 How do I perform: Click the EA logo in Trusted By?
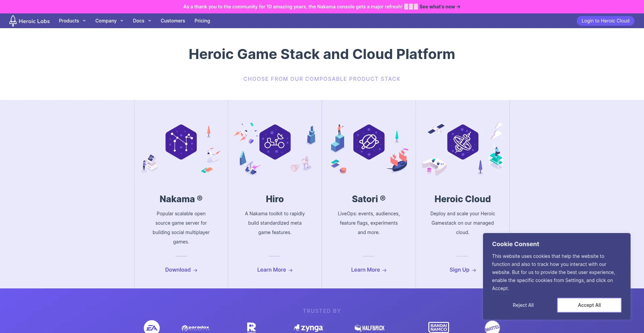click(152, 327)
